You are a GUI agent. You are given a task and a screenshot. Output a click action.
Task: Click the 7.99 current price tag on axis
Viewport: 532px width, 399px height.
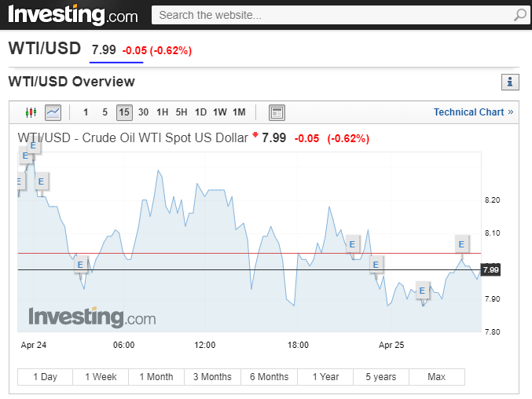490,270
